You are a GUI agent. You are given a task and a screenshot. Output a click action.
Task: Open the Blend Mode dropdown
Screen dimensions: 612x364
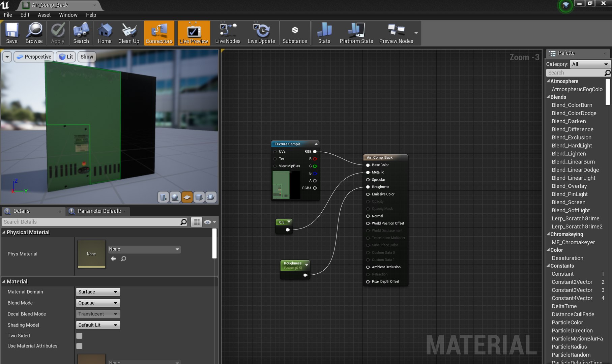(98, 303)
